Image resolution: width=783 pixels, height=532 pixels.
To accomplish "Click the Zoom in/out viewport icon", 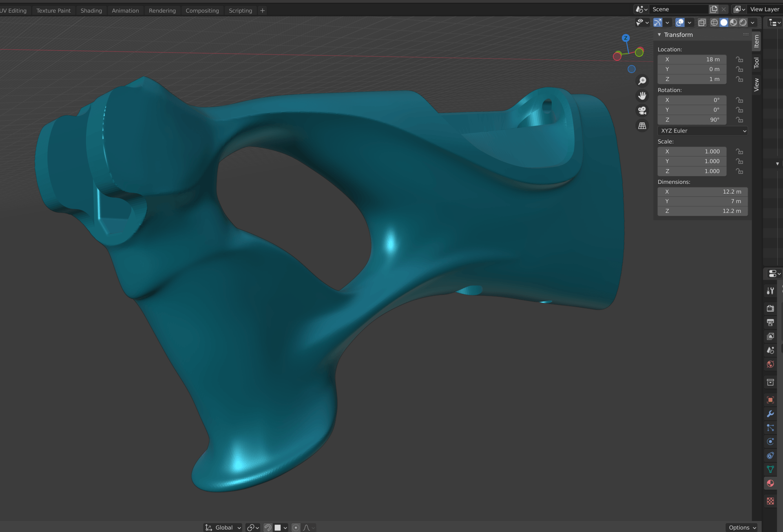I will [642, 81].
